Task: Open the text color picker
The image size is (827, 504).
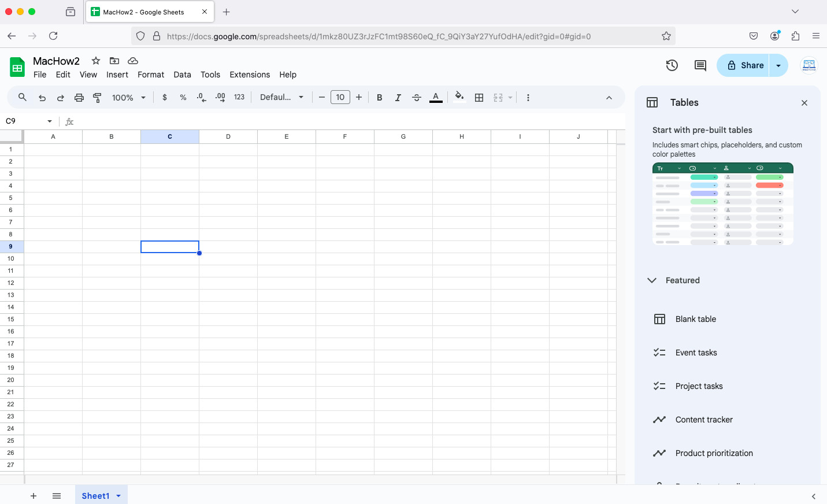Action: tap(436, 97)
